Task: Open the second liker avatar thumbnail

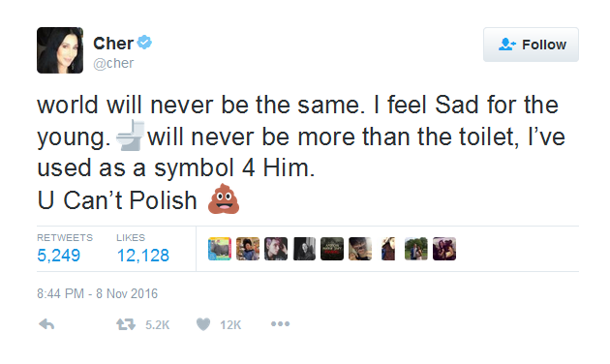Action: (x=248, y=249)
